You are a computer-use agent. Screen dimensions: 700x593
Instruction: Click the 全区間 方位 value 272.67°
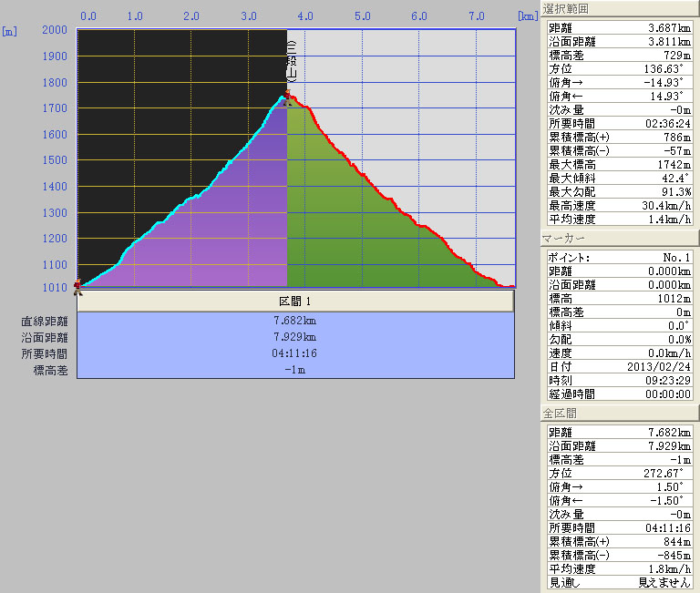(x=664, y=474)
